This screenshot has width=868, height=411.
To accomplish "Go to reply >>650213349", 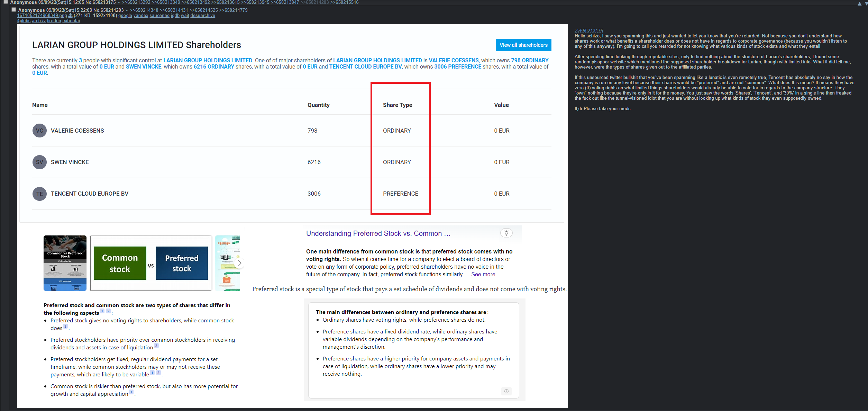I will [x=166, y=2].
